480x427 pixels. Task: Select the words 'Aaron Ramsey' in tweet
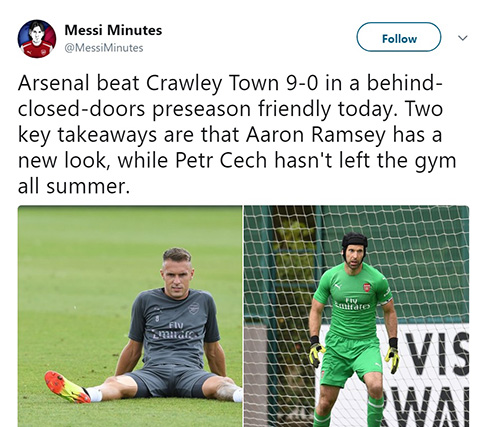click(x=316, y=135)
